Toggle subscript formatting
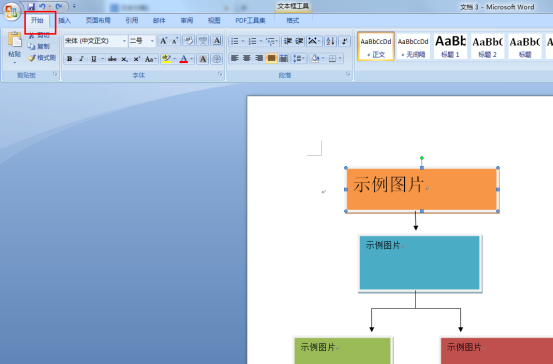 tap(124, 59)
